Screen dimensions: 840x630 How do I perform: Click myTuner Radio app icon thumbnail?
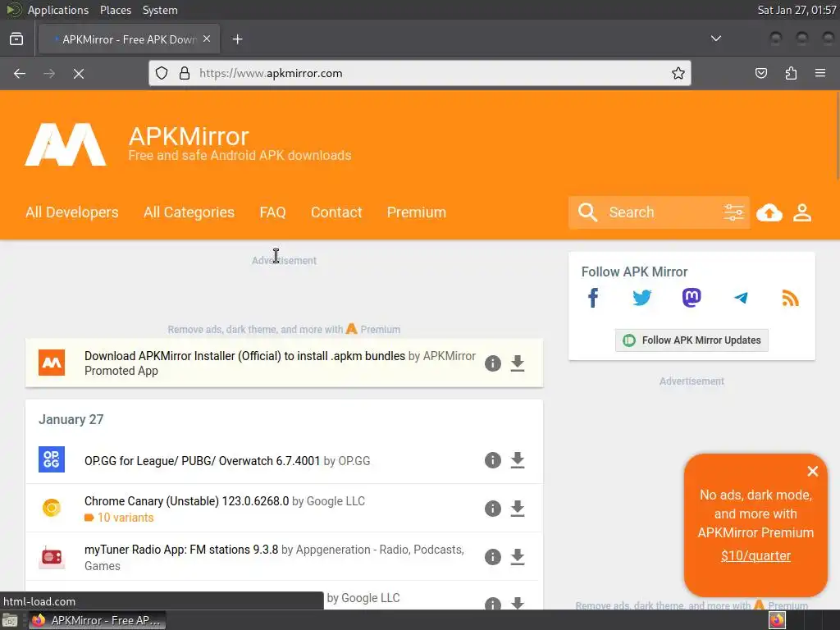52,557
